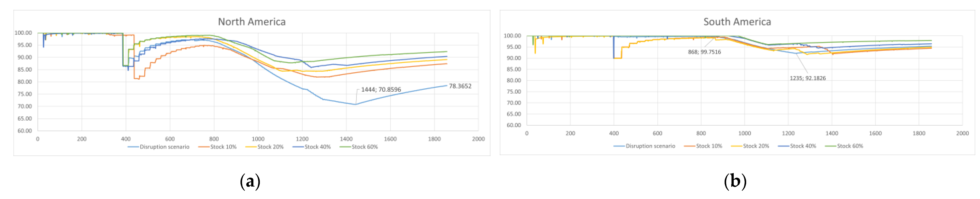980x199 pixels.
Task: Select Stock 20% legend entry in North America chart
Action: (x=264, y=147)
